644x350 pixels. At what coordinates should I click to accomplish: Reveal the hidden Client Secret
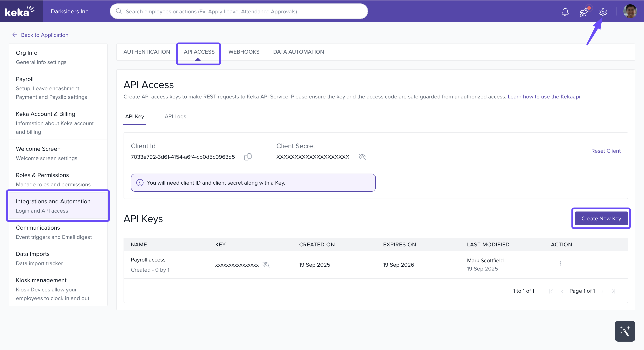[362, 157]
